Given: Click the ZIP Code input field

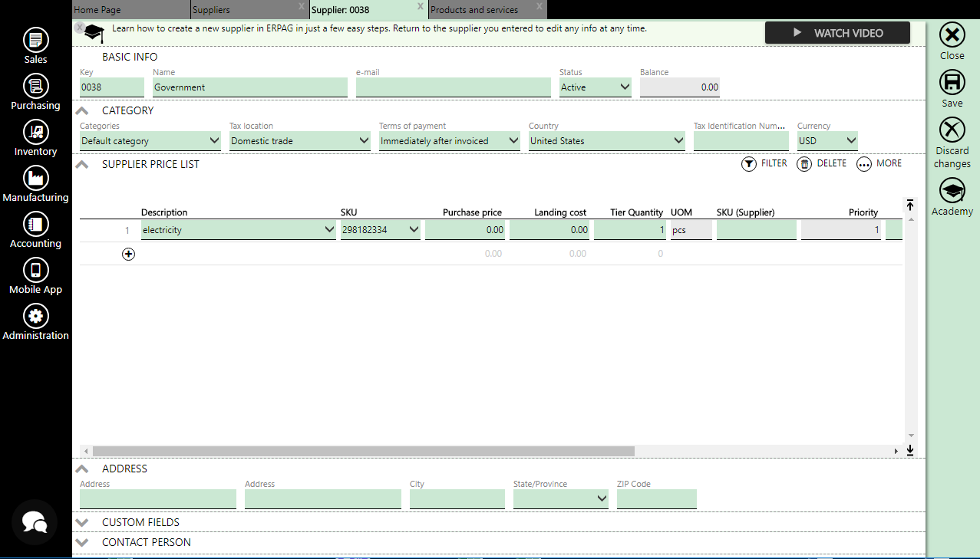Looking at the screenshot, I should pos(657,499).
